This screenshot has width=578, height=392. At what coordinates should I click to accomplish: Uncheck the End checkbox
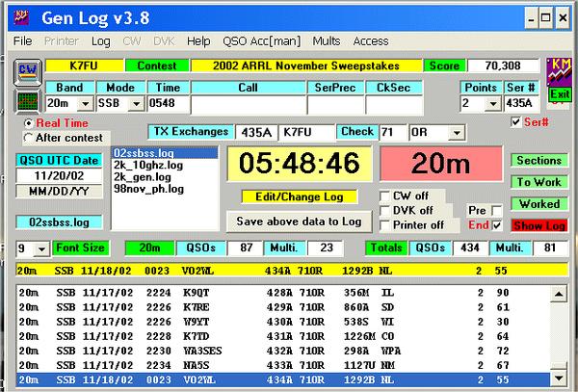click(x=497, y=224)
